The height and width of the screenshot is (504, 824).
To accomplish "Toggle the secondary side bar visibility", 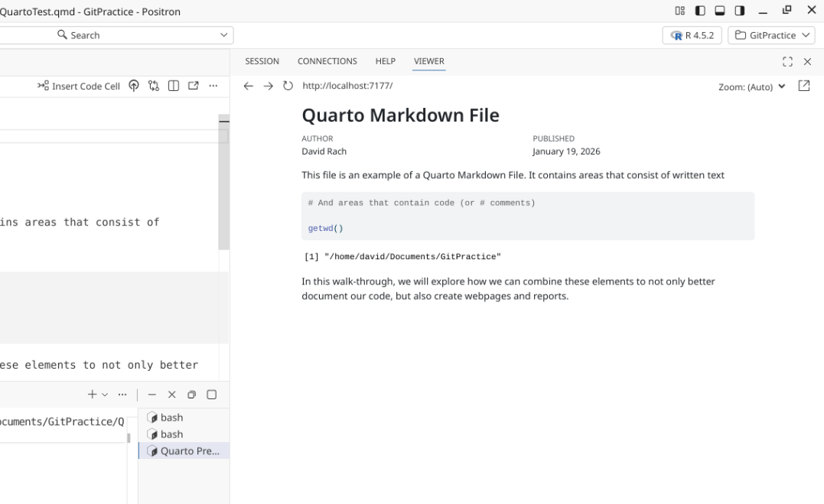I will [x=740, y=11].
